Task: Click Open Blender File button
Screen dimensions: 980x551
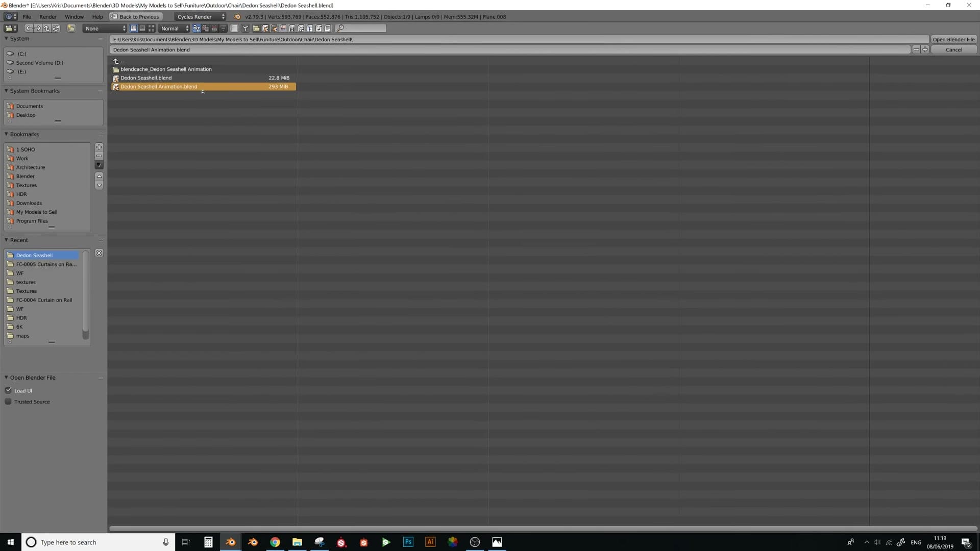Action: pyautogui.click(x=953, y=39)
